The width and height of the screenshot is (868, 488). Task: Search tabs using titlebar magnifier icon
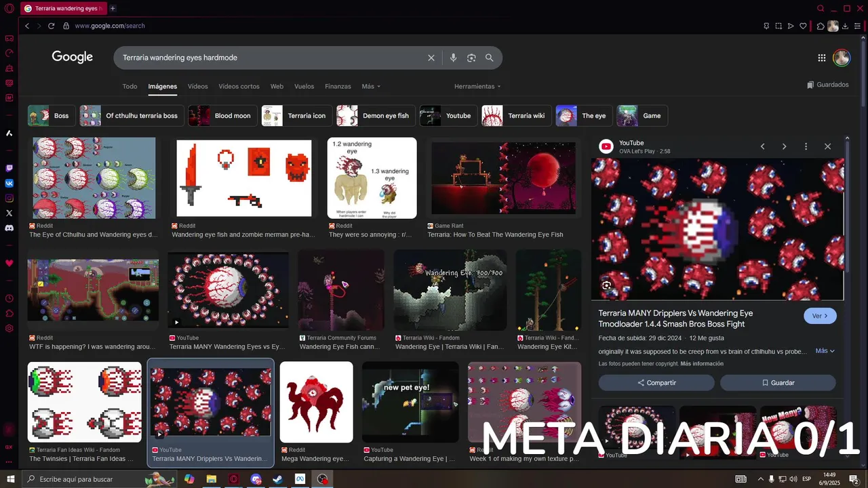coord(821,8)
